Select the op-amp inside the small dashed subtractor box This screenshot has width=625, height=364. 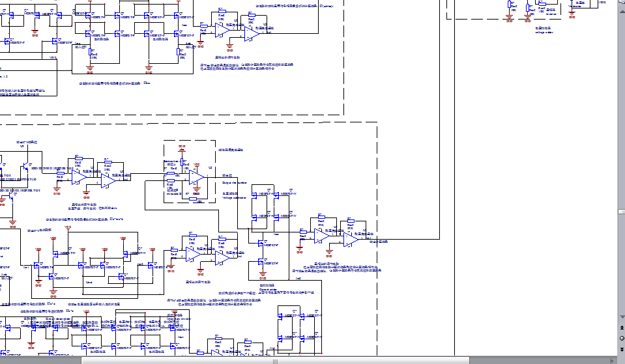click(x=197, y=178)
